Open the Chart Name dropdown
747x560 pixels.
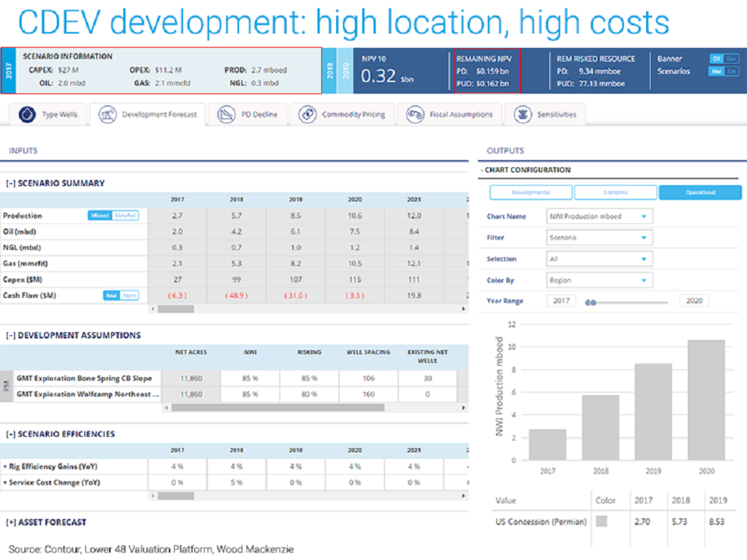tap(600, 217)
